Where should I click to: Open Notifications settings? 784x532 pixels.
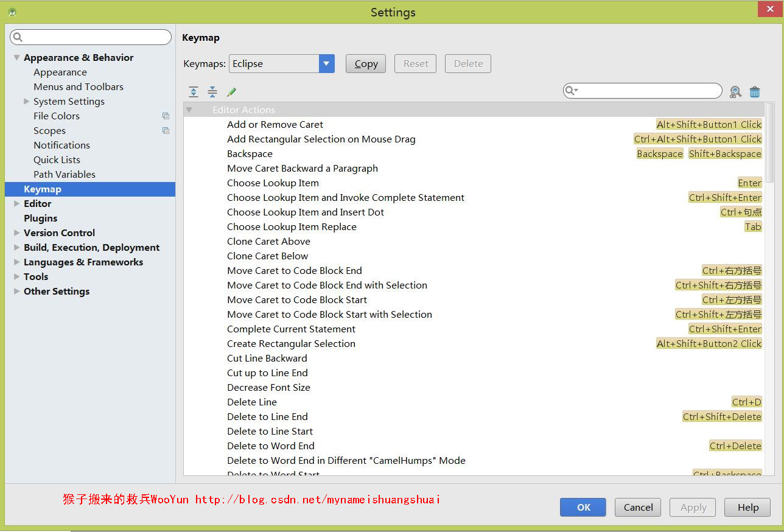click(x=61, y=145)
